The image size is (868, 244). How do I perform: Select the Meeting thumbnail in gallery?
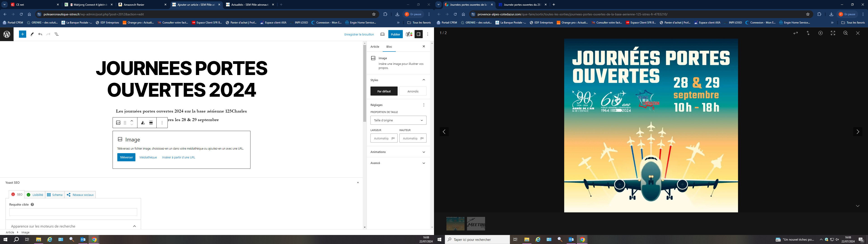476,223
